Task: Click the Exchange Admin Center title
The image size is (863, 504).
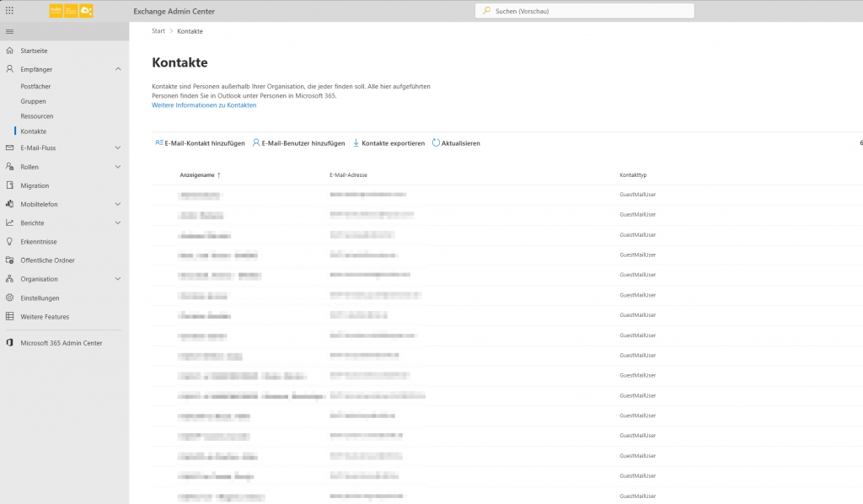Action: point(174,11)
